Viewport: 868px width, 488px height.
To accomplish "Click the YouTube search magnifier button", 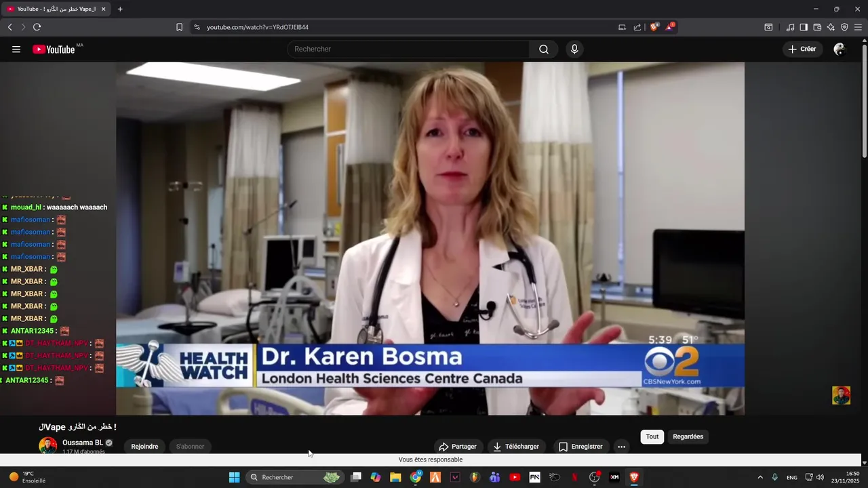I will 544,49.
